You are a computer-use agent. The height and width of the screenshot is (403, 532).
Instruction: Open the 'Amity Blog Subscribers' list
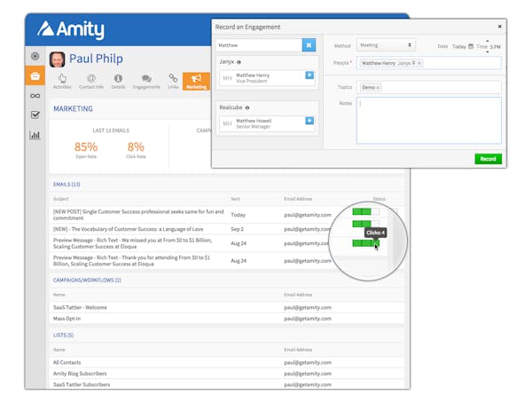(80, 374)
